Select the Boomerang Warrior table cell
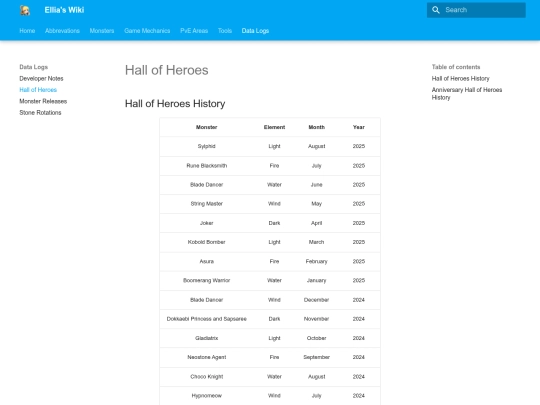The image size is (540, 405). 207,280
